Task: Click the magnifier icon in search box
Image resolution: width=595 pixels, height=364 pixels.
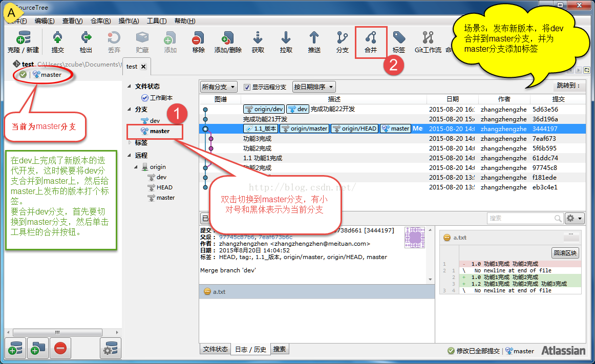Action: coord(558,218)
